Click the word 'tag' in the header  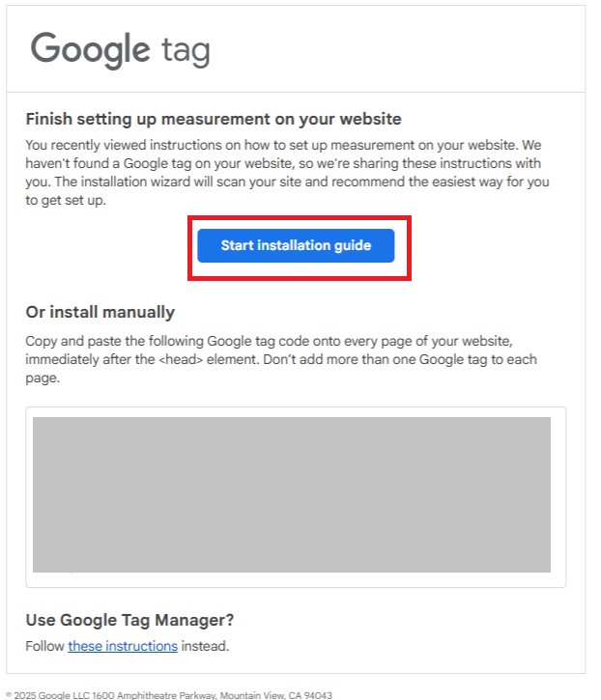186,51
